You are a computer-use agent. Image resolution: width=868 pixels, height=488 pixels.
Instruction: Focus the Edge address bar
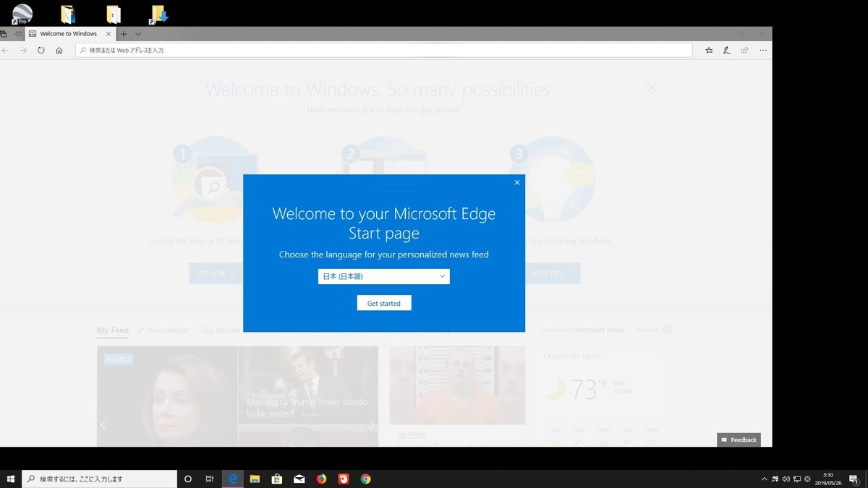coord(384,51)
